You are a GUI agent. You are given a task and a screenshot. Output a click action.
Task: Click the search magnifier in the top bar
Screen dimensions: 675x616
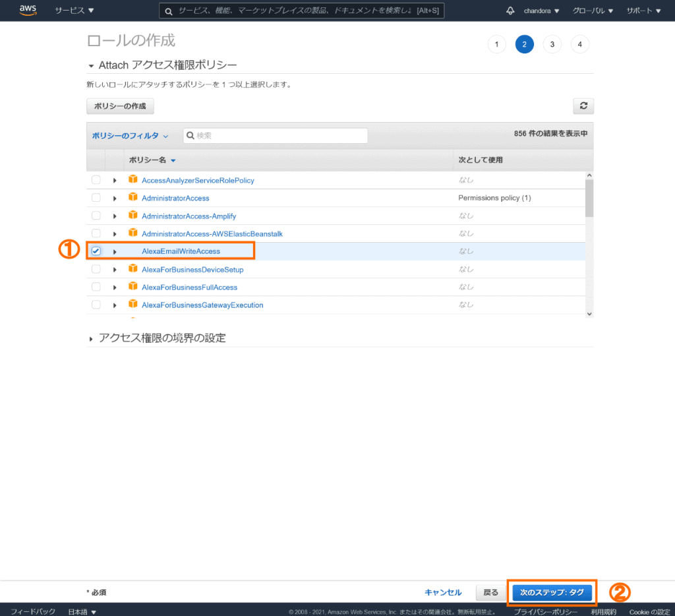point(169,11)
